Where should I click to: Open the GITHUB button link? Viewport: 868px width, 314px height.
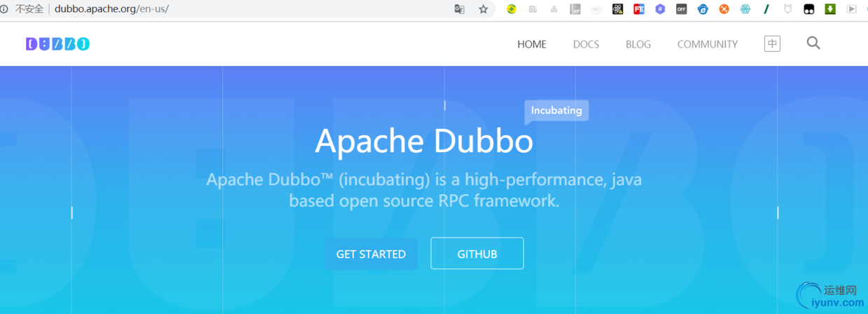[477, 254]
